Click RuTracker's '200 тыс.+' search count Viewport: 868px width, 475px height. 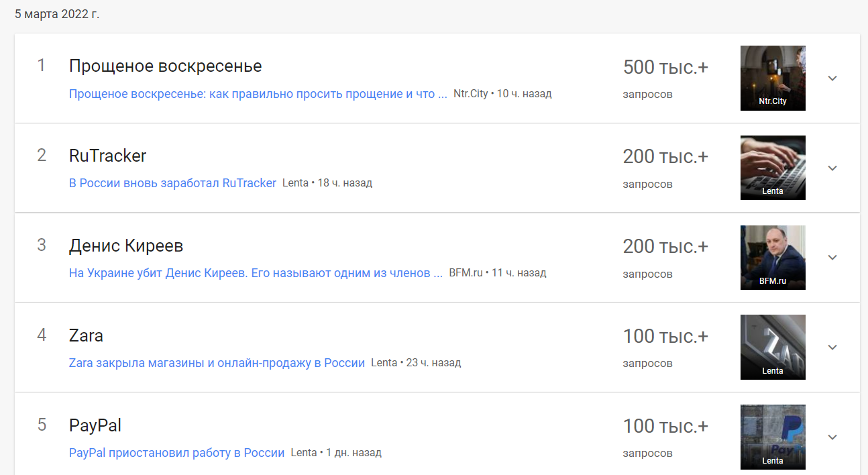pos(665,156)
